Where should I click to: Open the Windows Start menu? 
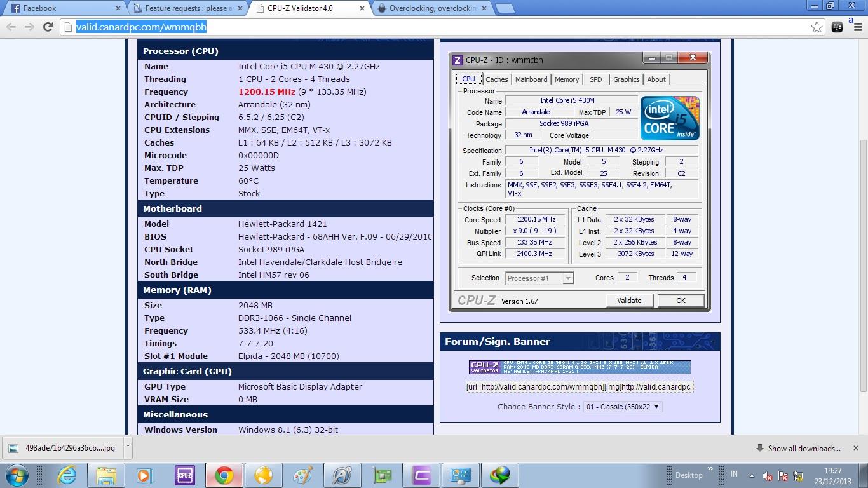pos(17,475)
